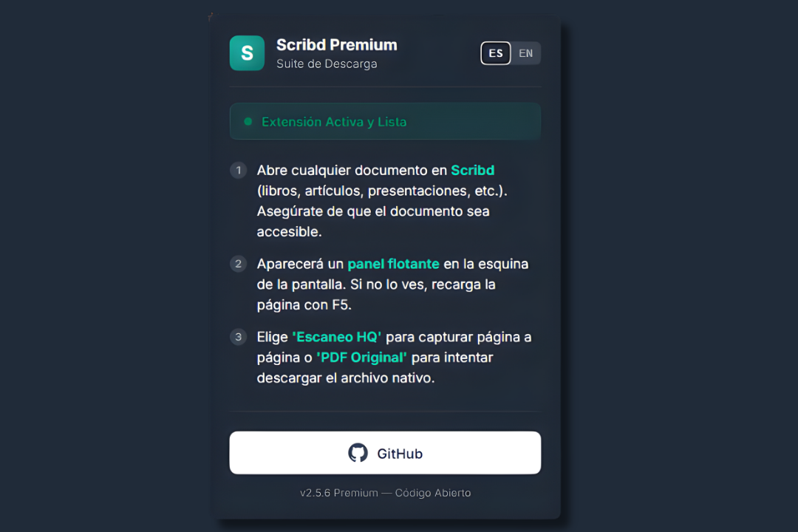Click the green status dot indicator
Viewport: 798px width, 532px height.
[x=248, y=122]
